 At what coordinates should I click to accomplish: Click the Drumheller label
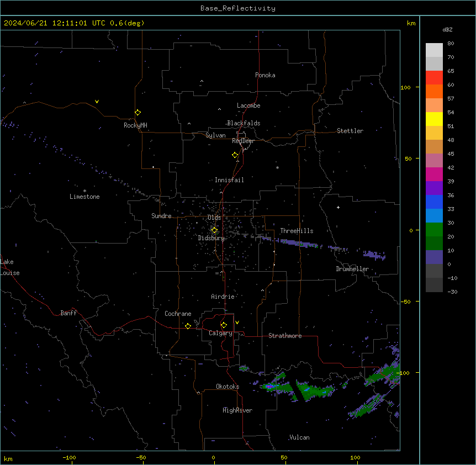[352, 269]
